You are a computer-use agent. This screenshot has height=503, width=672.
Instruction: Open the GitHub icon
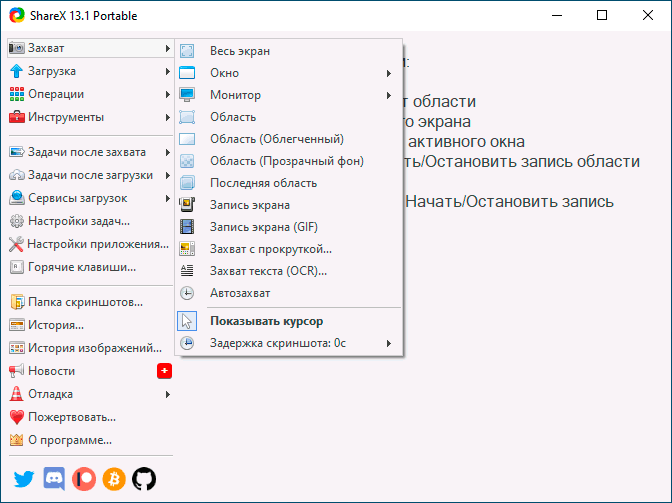[x=144, y=479]
